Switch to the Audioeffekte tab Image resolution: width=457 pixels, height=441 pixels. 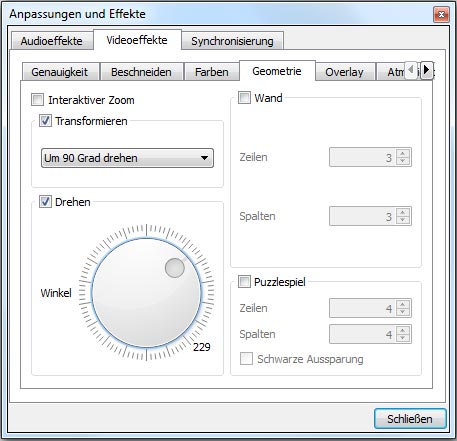(x=52, y=41)
